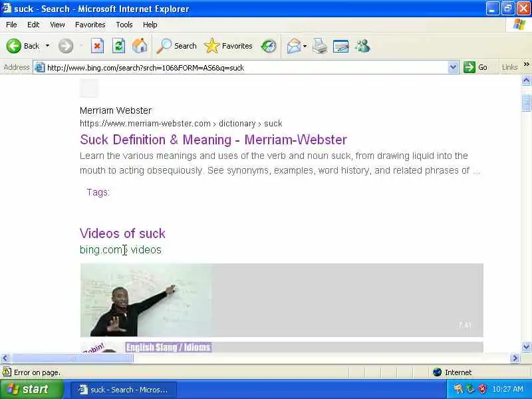
Task: Open the Videos of suck link
Action: click(122, 233)
